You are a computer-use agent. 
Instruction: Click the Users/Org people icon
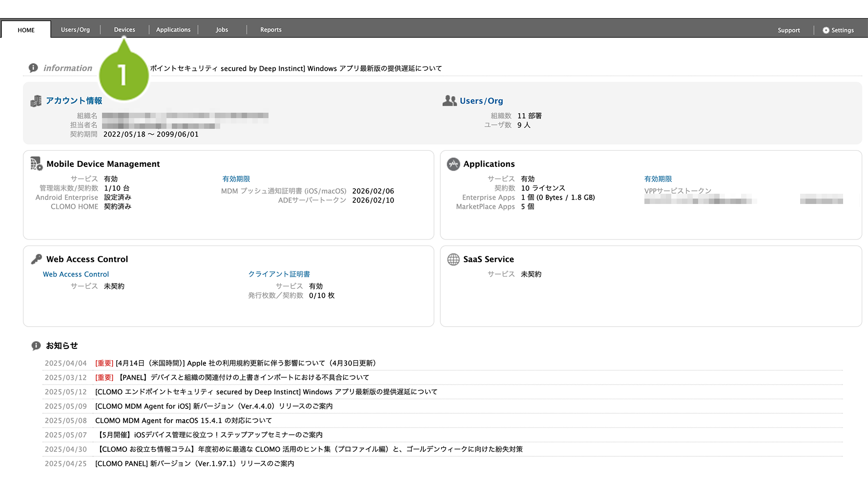point(450,101)
